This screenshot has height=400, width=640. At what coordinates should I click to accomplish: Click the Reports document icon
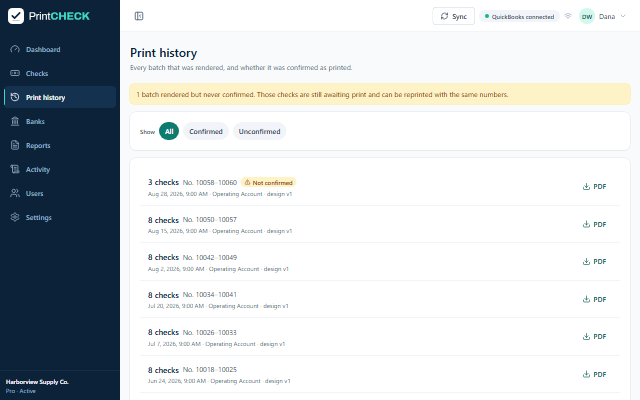tap(15, 145)
